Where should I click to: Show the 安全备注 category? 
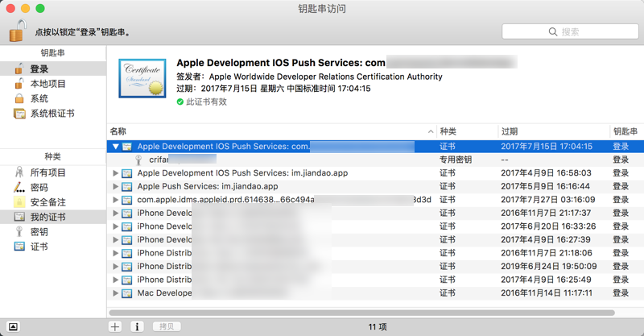tap(53, 202)
